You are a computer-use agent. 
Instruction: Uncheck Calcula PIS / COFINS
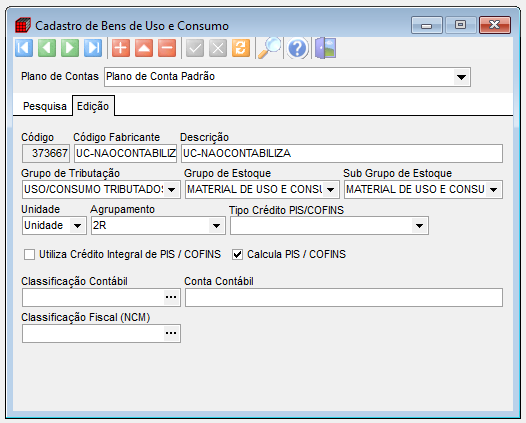pos(237,254)
